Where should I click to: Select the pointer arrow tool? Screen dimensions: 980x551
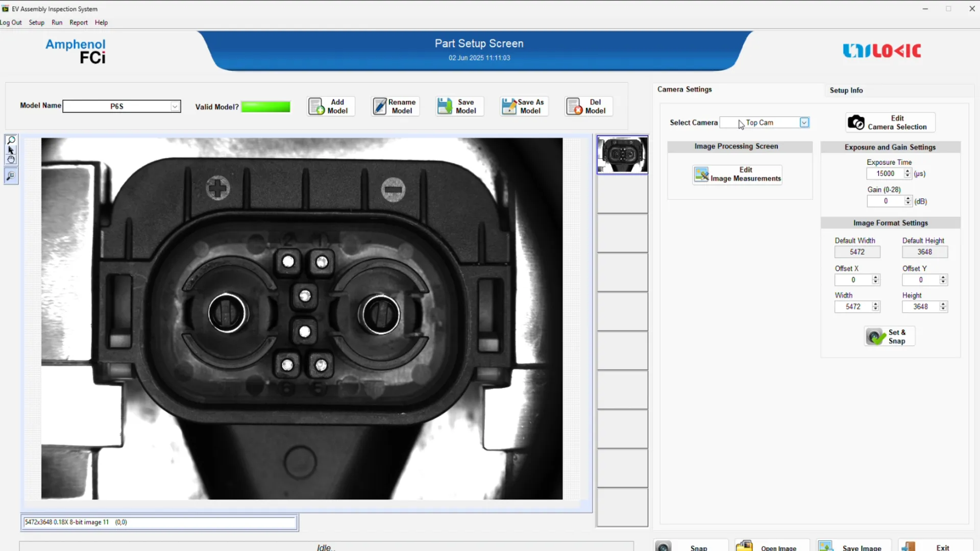[11, 150]
